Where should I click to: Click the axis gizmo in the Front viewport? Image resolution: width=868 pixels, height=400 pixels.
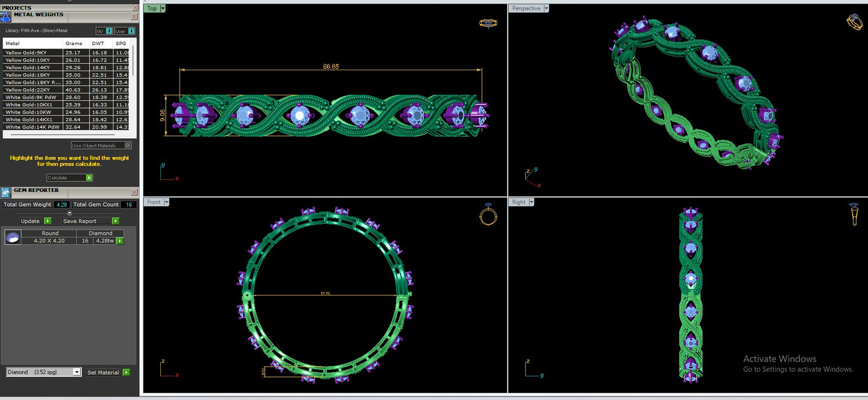168,369
